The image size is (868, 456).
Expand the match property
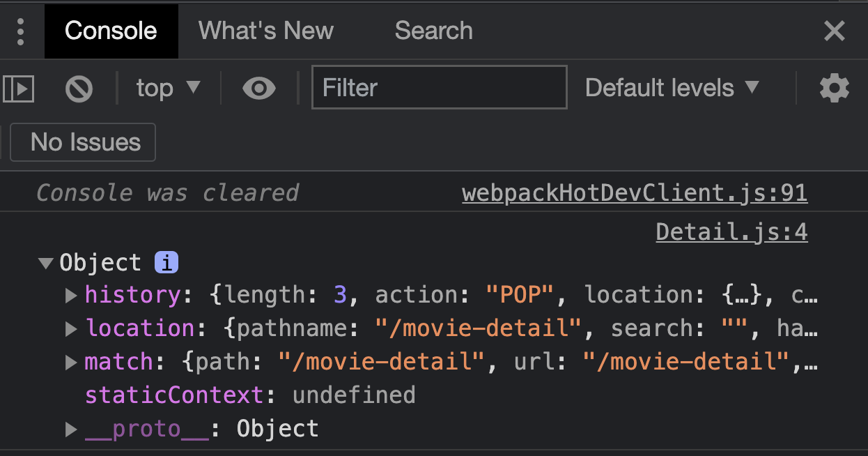(x=71, y=362)
